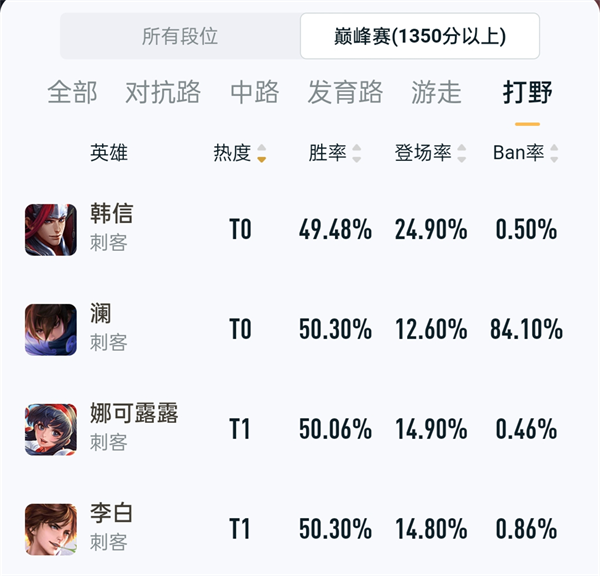Sort by 热度 arrow icon
Screen dimensions: 600x576
pyautogui.click(x=262, y=153)
